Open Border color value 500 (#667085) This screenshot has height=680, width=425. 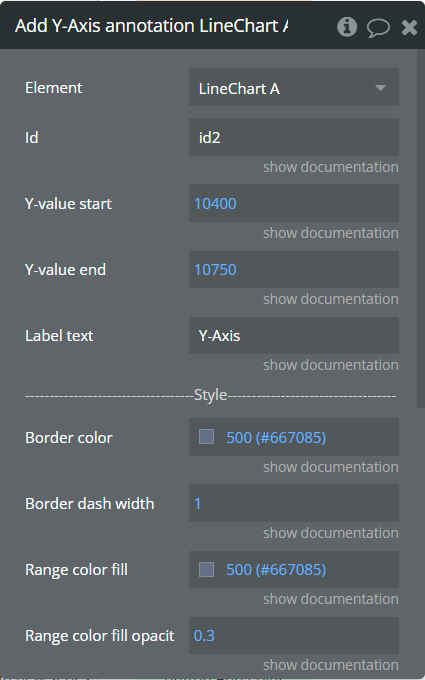276,437
